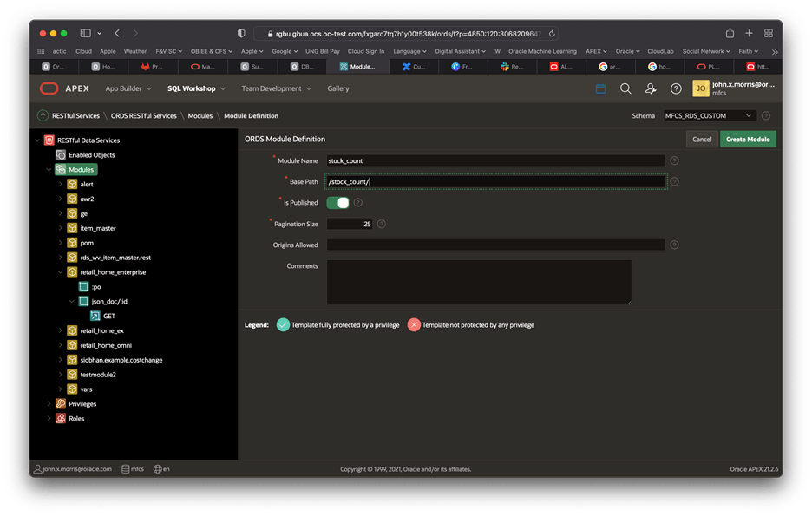
Task: Click the mfcs workspace in footer
Action: 133,469
